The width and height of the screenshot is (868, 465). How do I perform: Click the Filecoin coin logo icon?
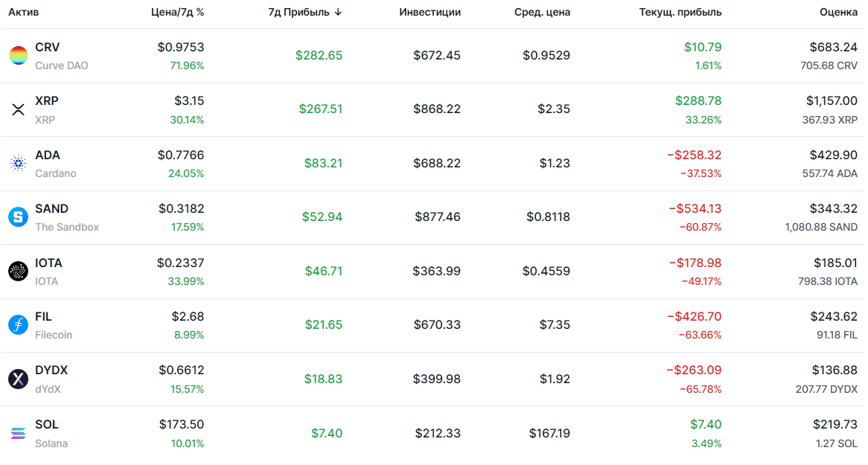pos(18,325)
